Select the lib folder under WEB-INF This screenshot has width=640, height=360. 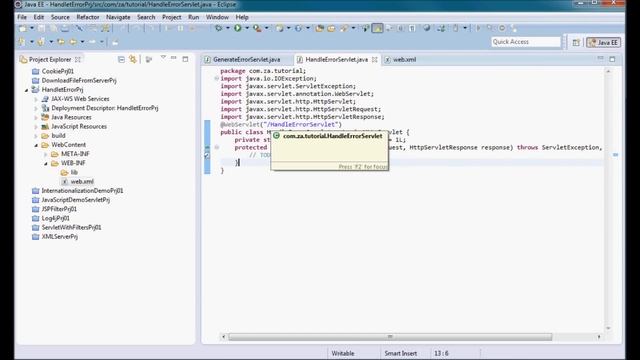74,172
